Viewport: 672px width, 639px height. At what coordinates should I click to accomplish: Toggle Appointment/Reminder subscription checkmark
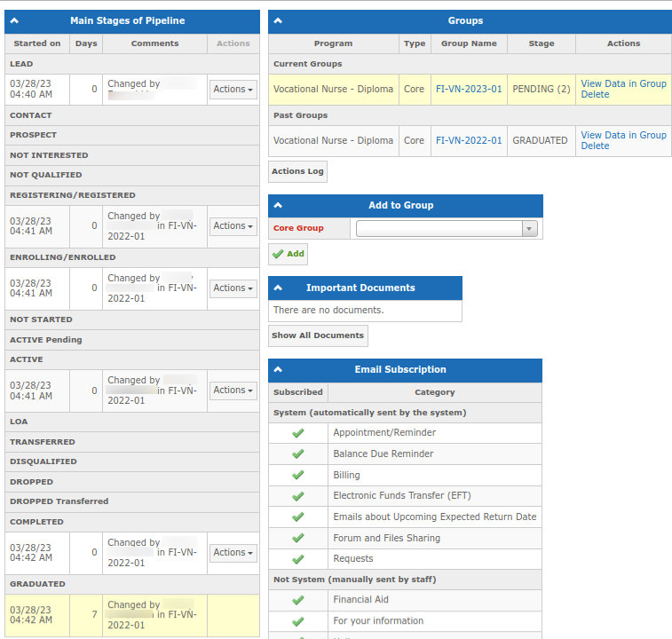[x=298, y=433]
